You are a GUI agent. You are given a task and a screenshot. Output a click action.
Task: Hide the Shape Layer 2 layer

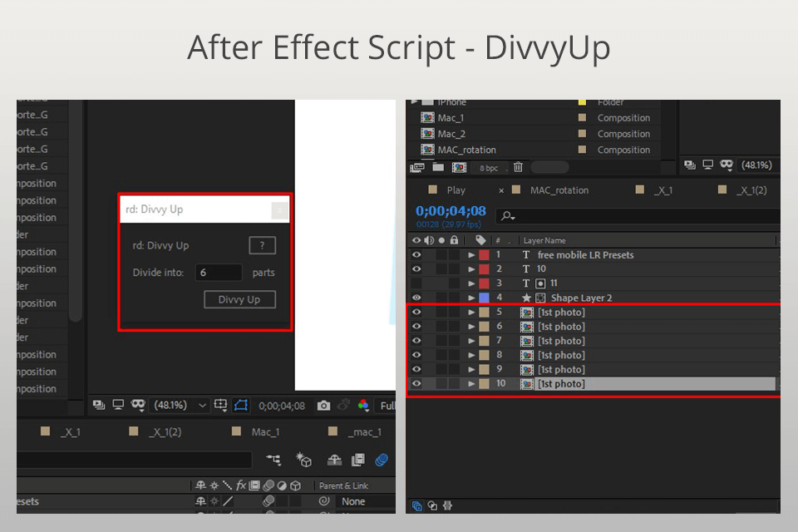(417, 298)
